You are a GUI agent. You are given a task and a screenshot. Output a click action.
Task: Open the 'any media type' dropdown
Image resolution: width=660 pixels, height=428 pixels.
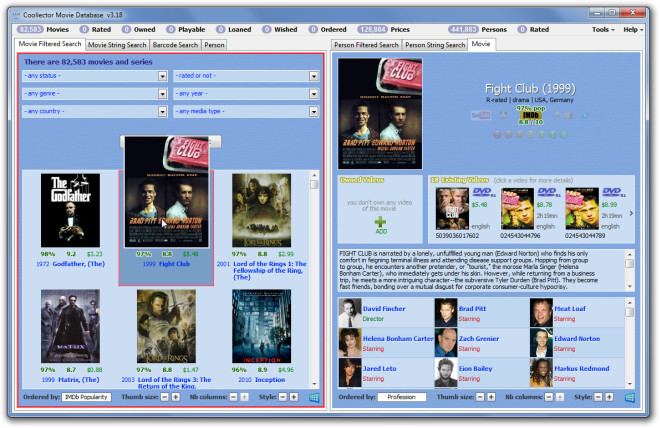[246, 111]
